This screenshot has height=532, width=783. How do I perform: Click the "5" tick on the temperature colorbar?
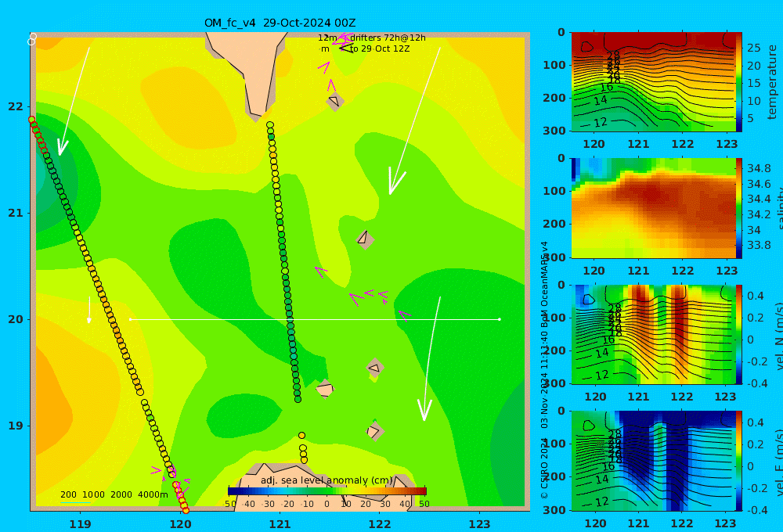[751, 119]
